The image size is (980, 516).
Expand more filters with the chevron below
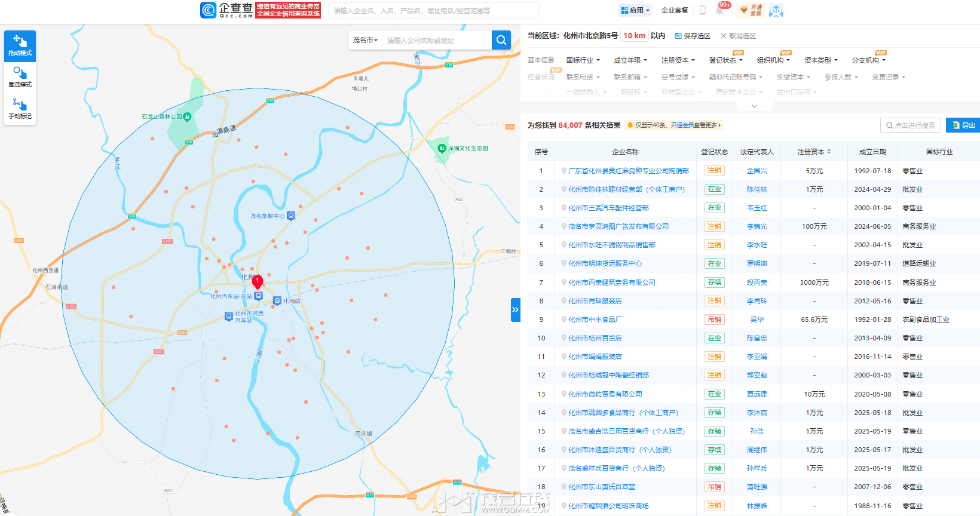click(x=754, y=106)
